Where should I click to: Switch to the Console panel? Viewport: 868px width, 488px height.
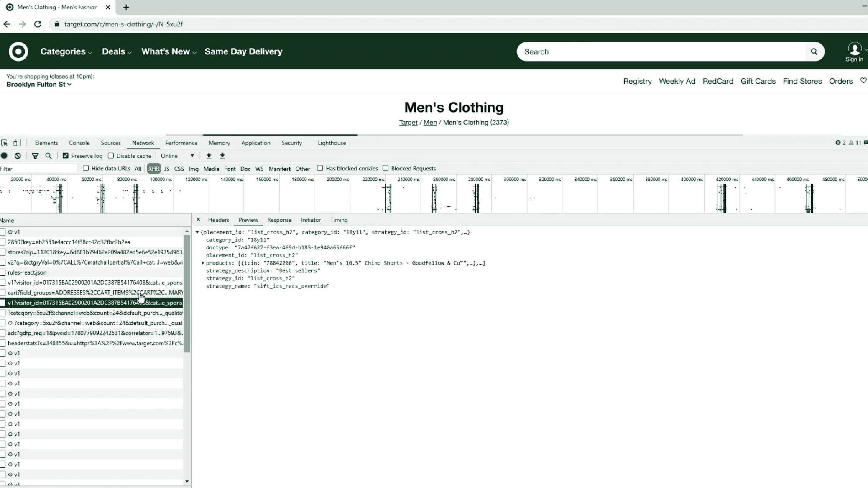click(79, 143)
